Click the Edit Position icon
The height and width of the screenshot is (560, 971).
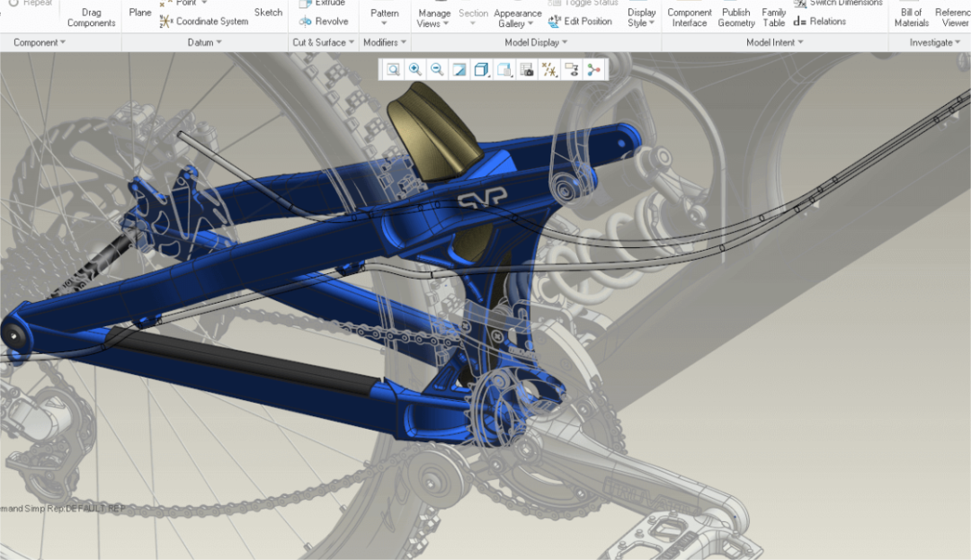tap(554, 22)
